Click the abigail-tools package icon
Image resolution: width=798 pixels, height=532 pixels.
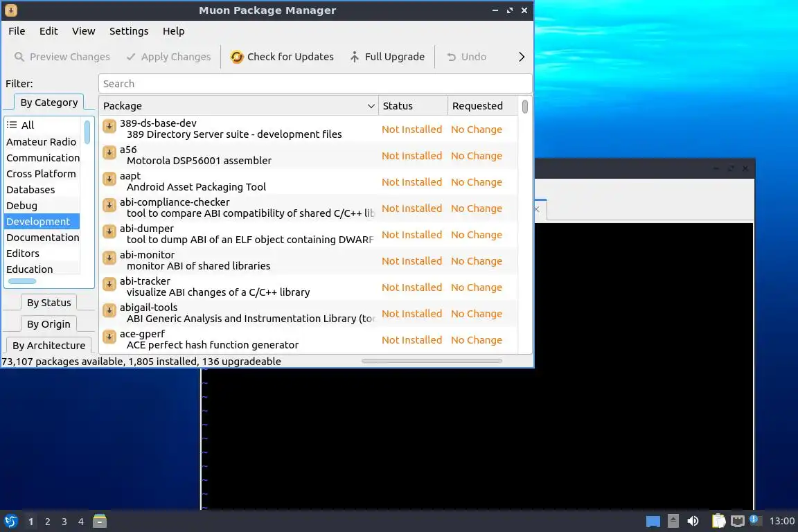click(x=109, y=310)
